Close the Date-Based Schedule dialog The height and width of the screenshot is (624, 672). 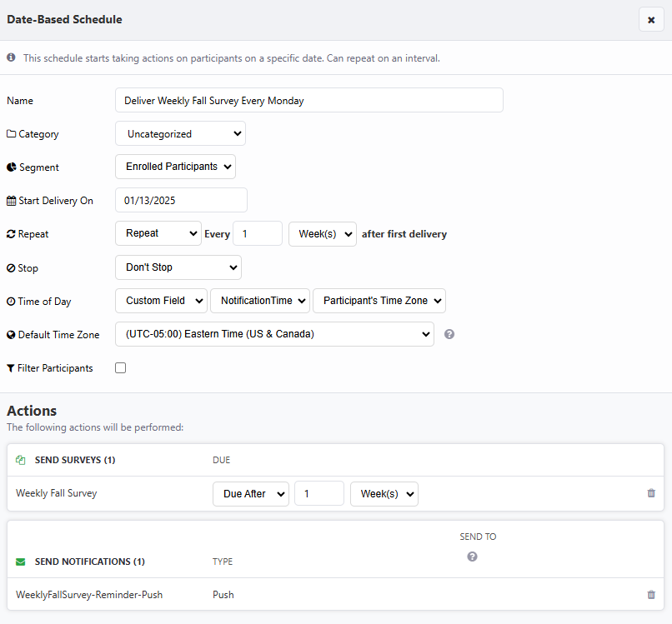click(x=650, y=20)
